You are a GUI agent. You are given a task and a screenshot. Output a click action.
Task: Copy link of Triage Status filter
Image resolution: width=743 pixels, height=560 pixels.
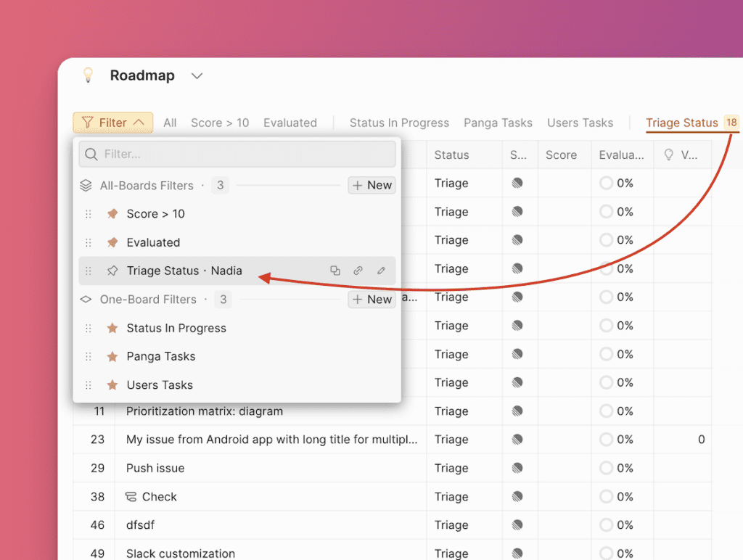(x=358, y=271)
